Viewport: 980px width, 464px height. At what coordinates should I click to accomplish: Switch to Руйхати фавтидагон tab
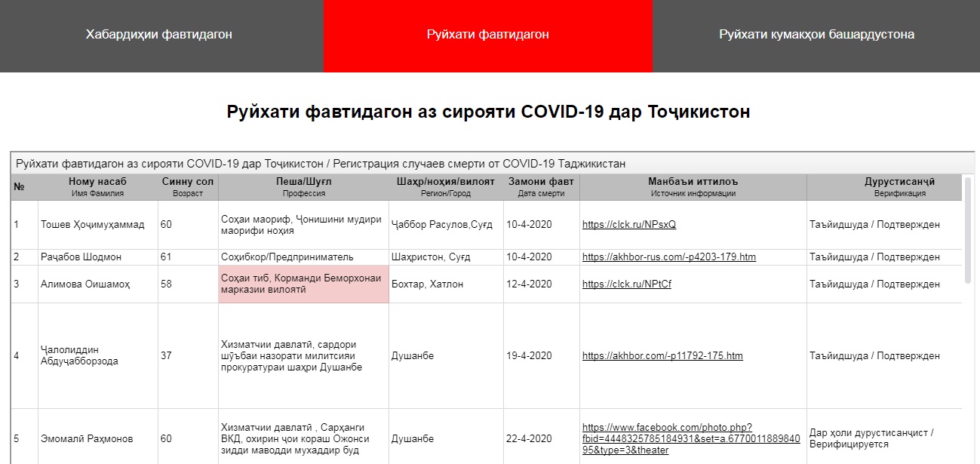coord(487,35)
